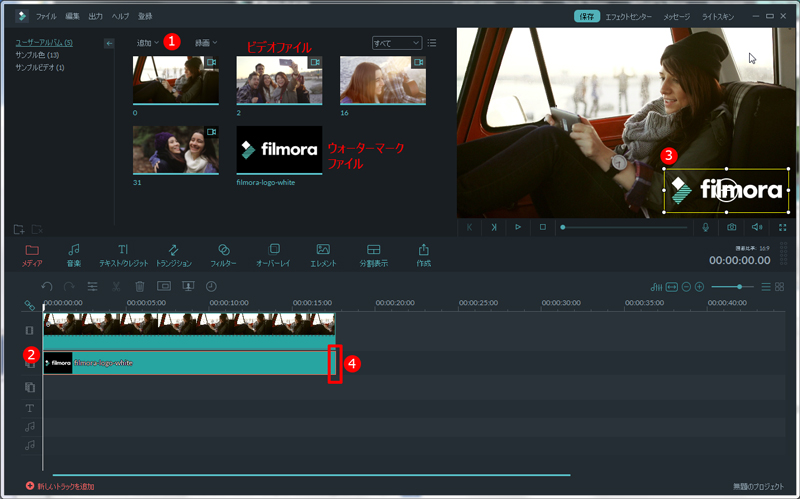Screen dimensions: 800x499
Task: Select video thumbnail labeled 31
Action: tap(176, 150)
